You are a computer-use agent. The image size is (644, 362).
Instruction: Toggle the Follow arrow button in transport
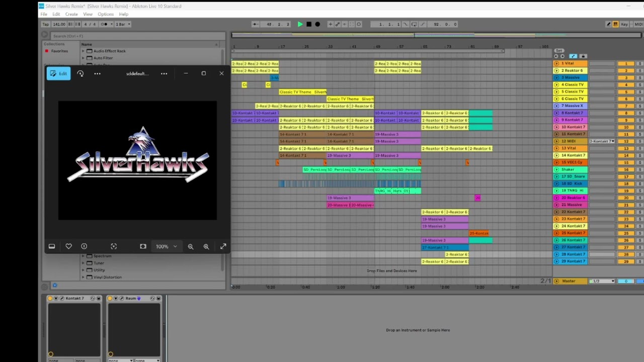[x=256, y=24]
